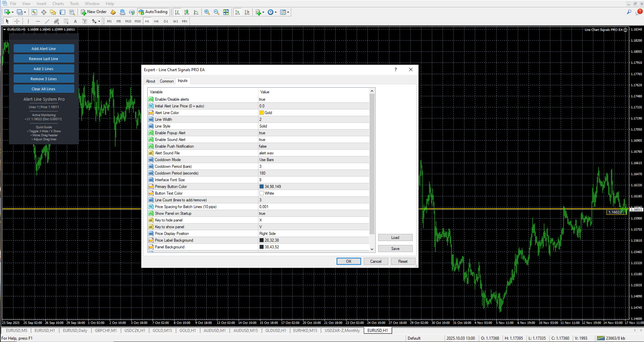Switch timeframe to H4

156,21
